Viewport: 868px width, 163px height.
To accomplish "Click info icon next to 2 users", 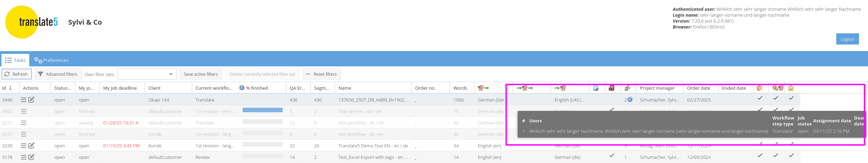I will (x=630, y=100).
